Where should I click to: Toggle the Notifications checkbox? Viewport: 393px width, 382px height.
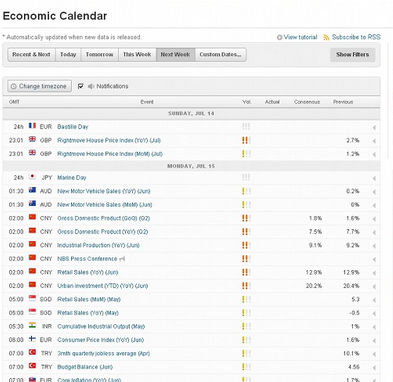click(x=80, y=86)
